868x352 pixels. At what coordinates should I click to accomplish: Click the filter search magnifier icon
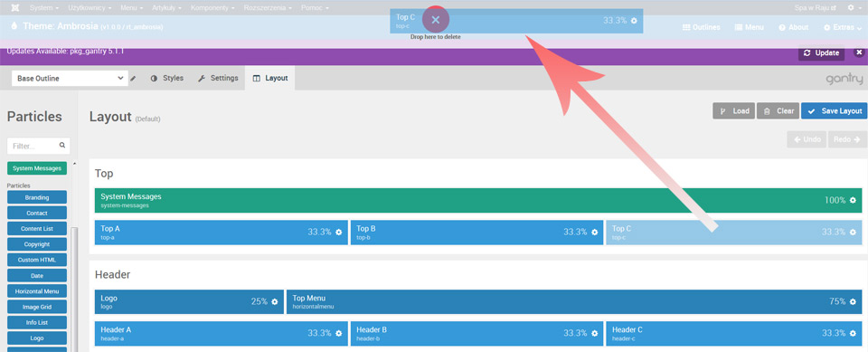(62, 146)
